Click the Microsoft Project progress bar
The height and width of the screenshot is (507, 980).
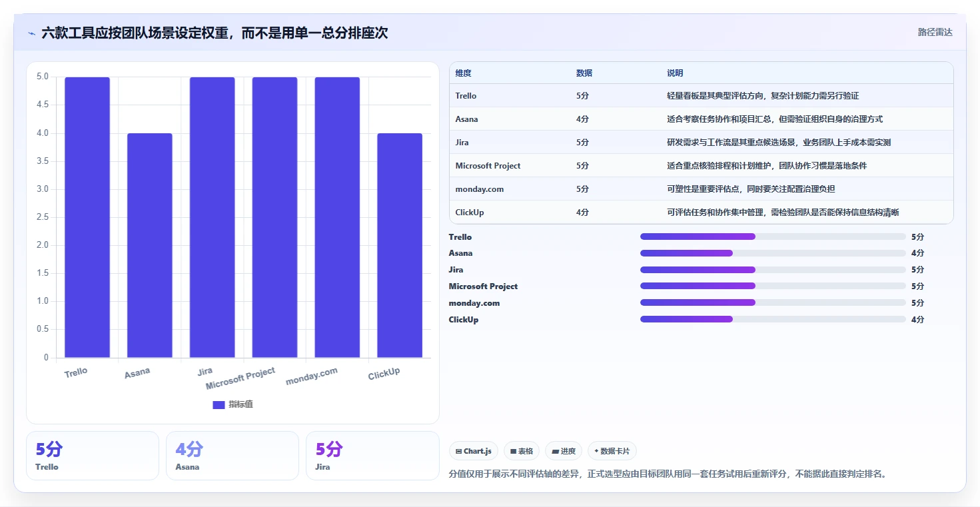773,286
